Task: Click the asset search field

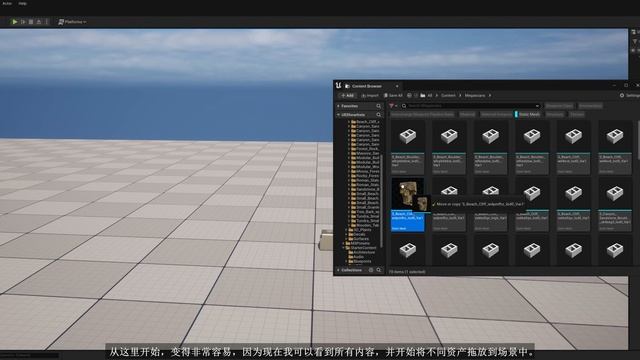Action: (471, 106)
